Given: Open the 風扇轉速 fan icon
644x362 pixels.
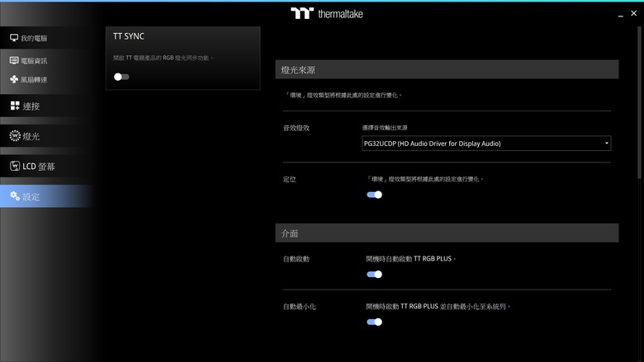Looking at the screenshot, I should [x=14, y=79].
